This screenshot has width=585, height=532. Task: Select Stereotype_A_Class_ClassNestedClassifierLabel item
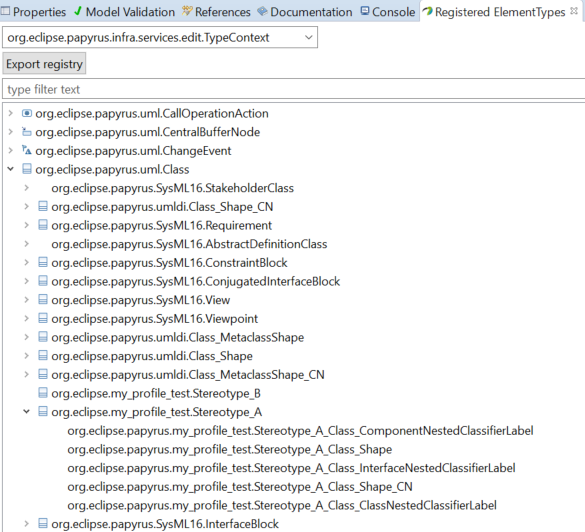click(x=282, y=505)
